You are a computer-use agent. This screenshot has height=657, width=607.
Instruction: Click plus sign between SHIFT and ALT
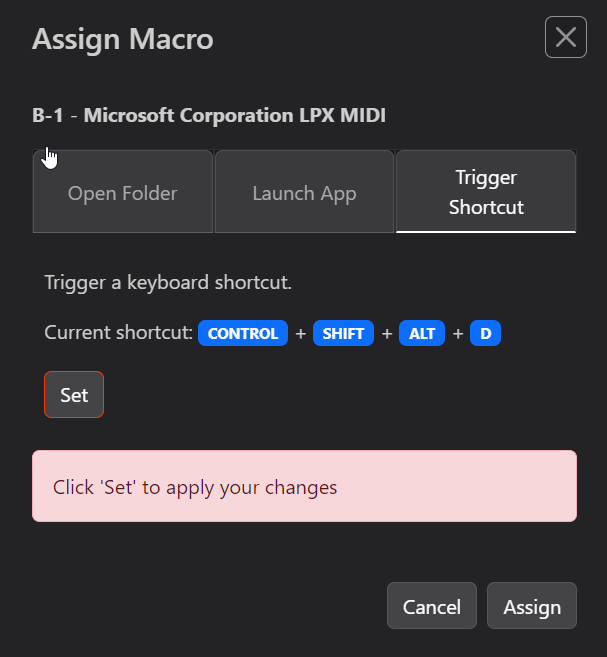387,334
